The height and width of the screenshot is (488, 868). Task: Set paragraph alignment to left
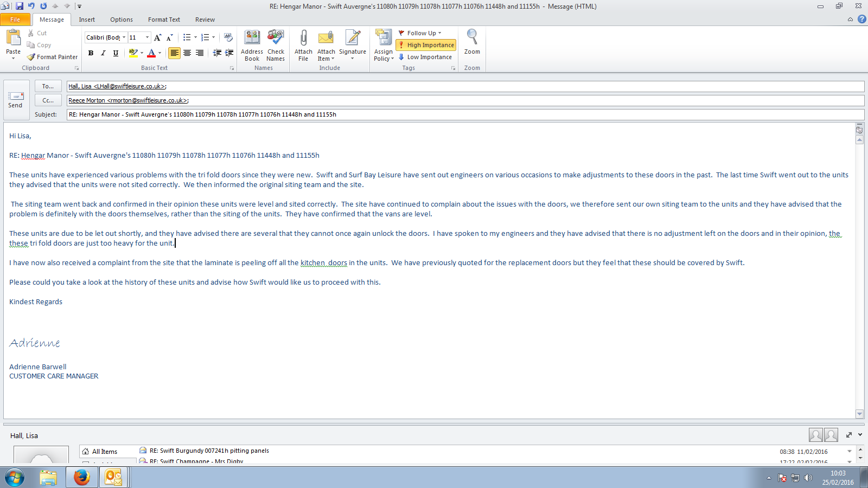click(174, 53)
